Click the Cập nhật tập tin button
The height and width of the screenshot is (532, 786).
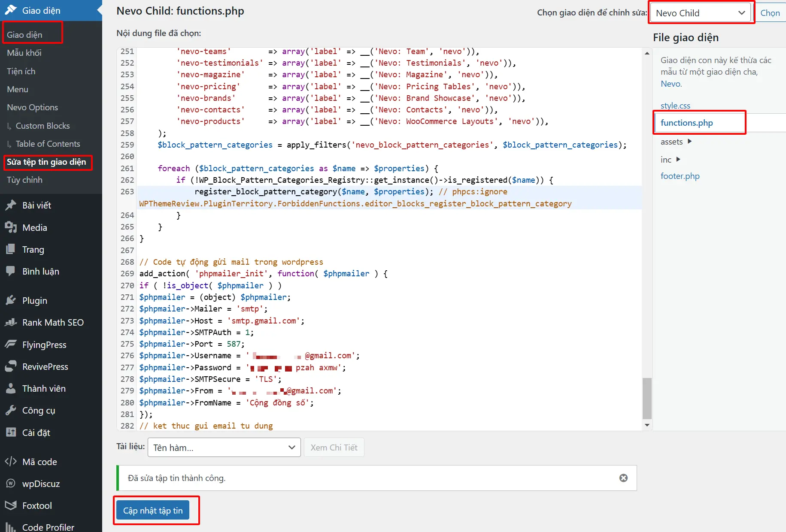pos(153,511)
